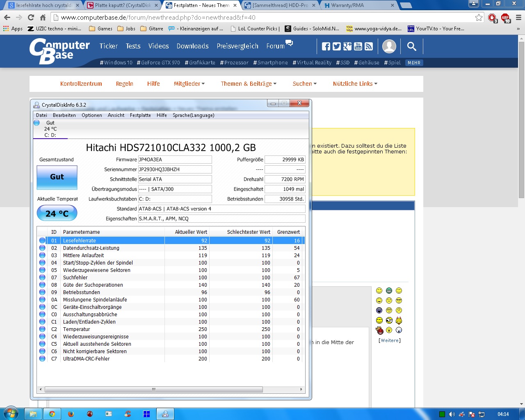Switch to Sammelthread HDD-Pro tab
The width and height of the screenshot is (525, 420).
pyautogui.click(x=279, y=5)
